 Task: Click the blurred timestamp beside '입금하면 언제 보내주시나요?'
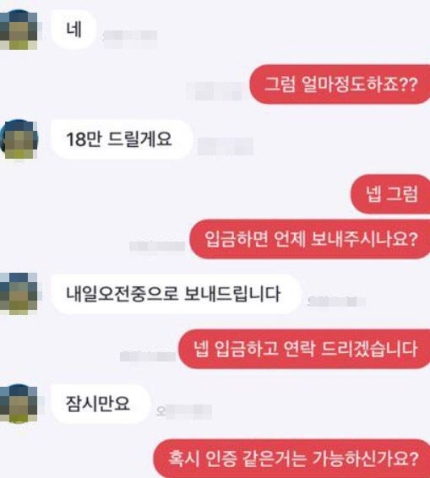pyautogui.click(x=157, y=246)
